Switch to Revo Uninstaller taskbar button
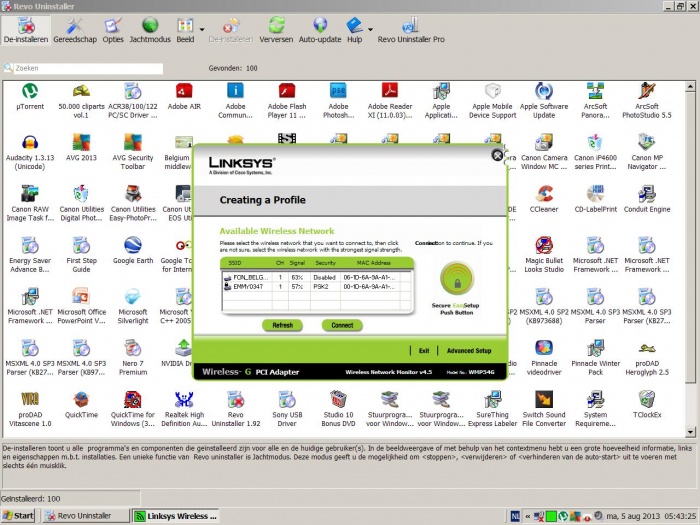 (x=85, y=516)
